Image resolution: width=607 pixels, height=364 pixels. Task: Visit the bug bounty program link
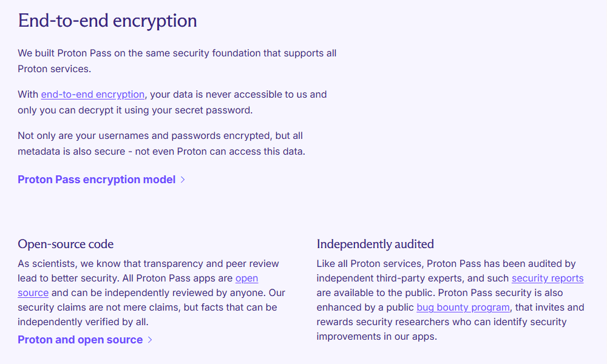463,308
